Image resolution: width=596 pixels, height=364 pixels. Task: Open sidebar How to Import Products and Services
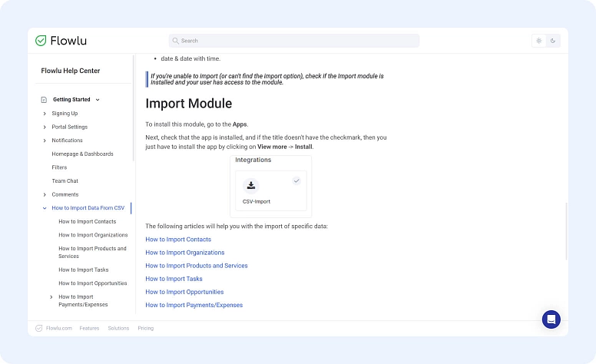92,253
